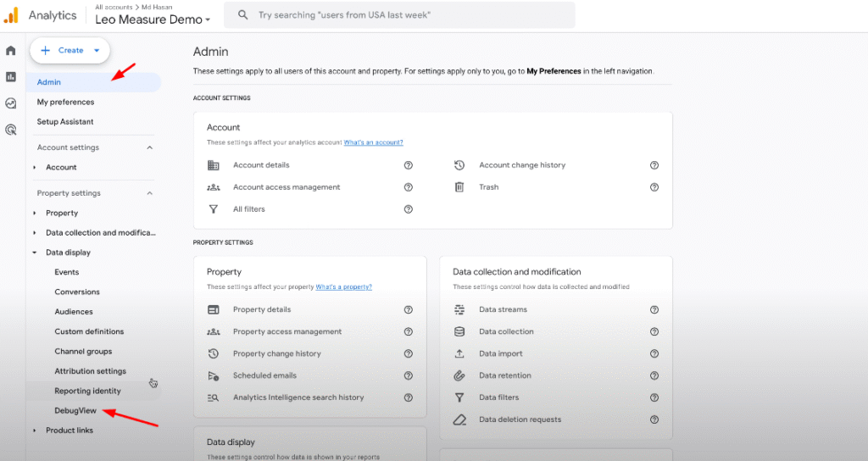This screenshot has height=461, width=868.
Task: Click the Data filters funnel icon
Action: (x=459, y=397)
